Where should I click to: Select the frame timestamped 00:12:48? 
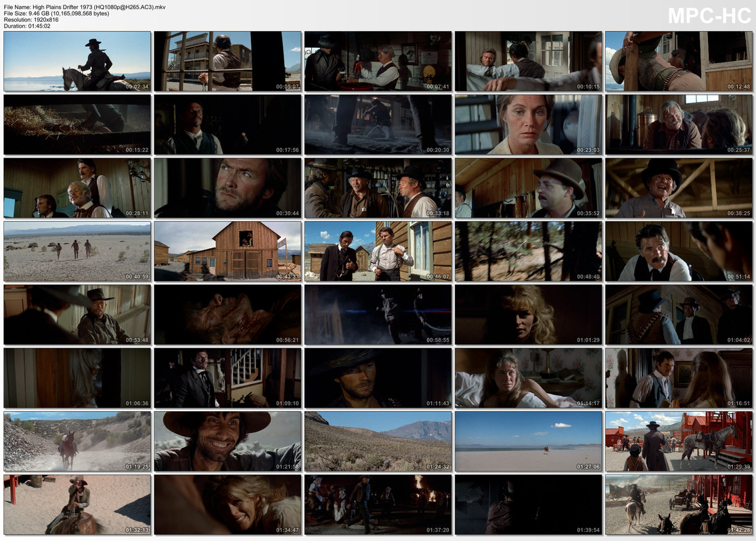tap(679, 61)
